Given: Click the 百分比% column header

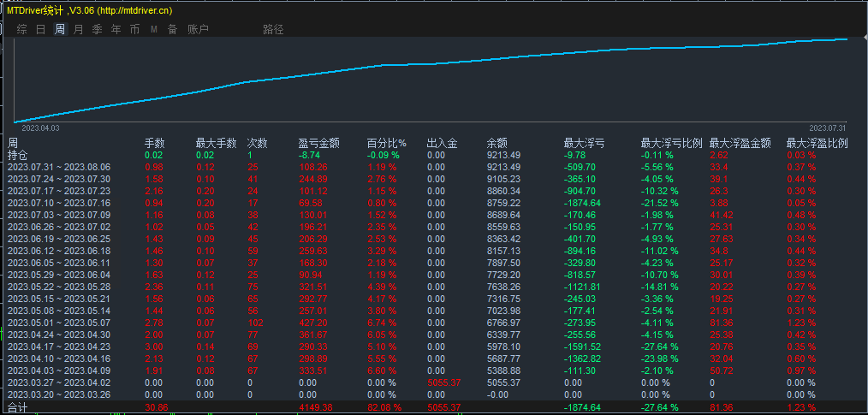Looking at the screenshot, I should coord(386,143).
